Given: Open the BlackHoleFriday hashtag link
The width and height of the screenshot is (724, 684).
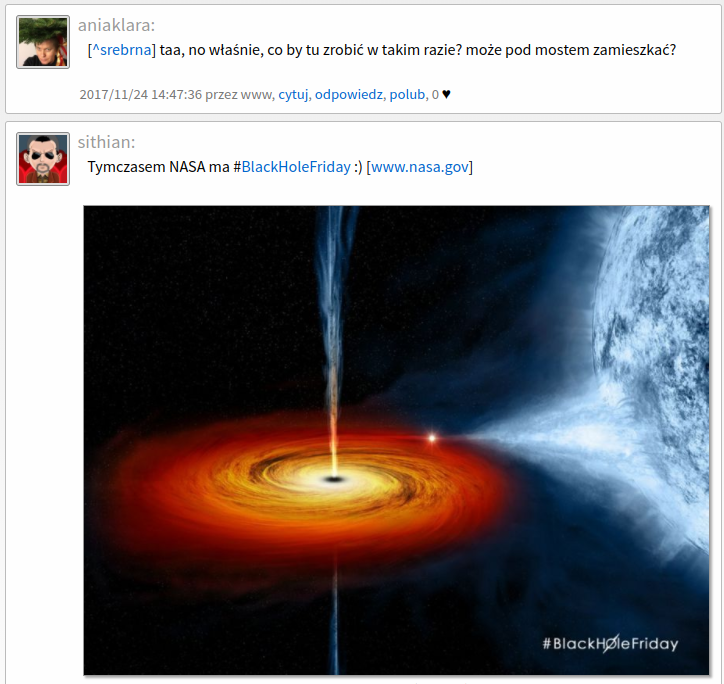Looking at the screenshot, I should click(296, 167).
